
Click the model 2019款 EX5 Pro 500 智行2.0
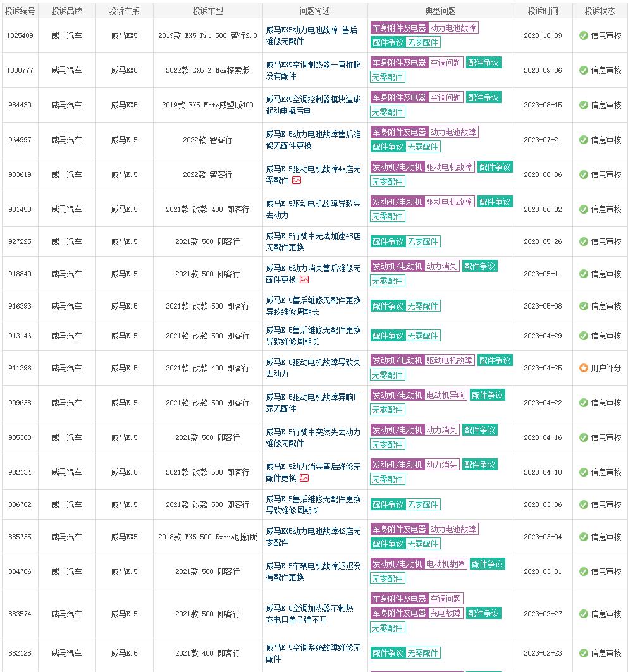207,35
